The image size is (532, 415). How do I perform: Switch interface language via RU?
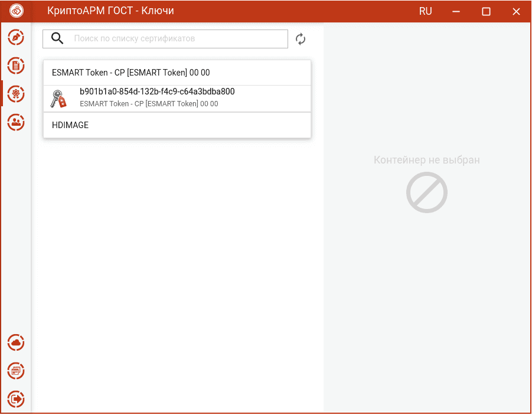point(425,11)
